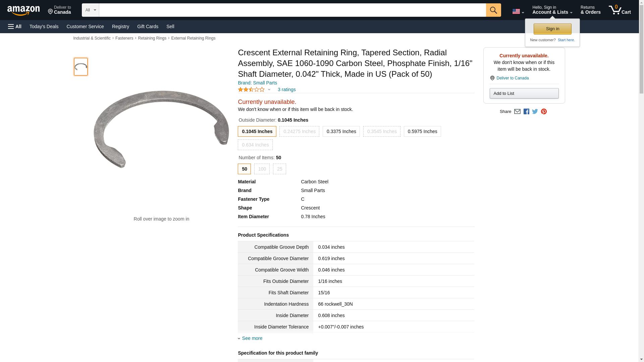The width and height of the screenshot is (644, 362).
Task: Share product on Twitter
Action: pos(535,112)
